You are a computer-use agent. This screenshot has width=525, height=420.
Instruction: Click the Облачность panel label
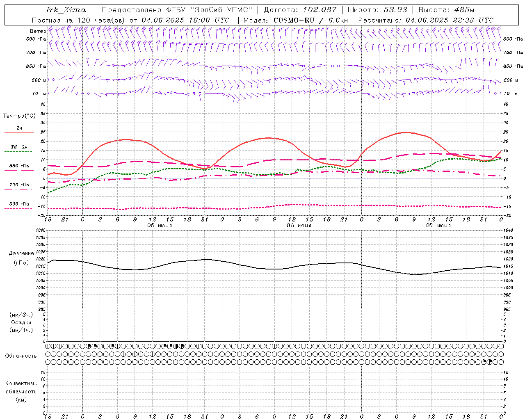21,356
